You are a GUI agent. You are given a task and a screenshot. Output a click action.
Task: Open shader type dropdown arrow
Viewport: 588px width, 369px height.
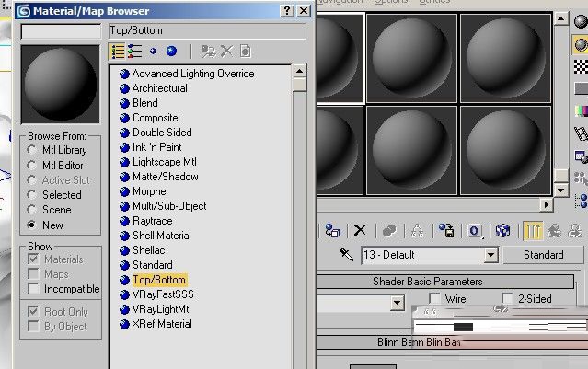[x=398, y=303]
